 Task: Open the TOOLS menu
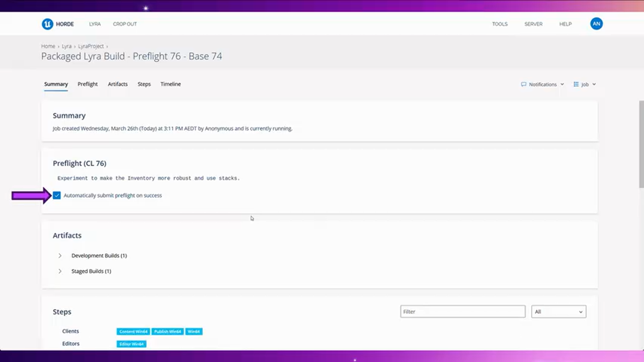point(500,24)
